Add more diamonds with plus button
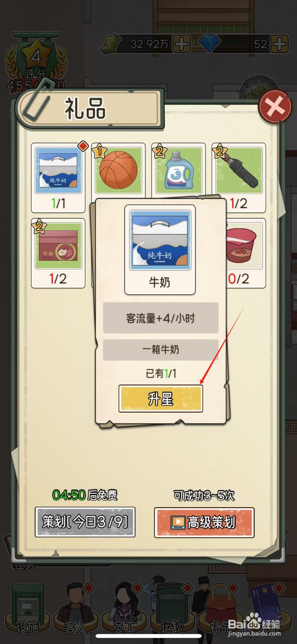 coord(279,44)
